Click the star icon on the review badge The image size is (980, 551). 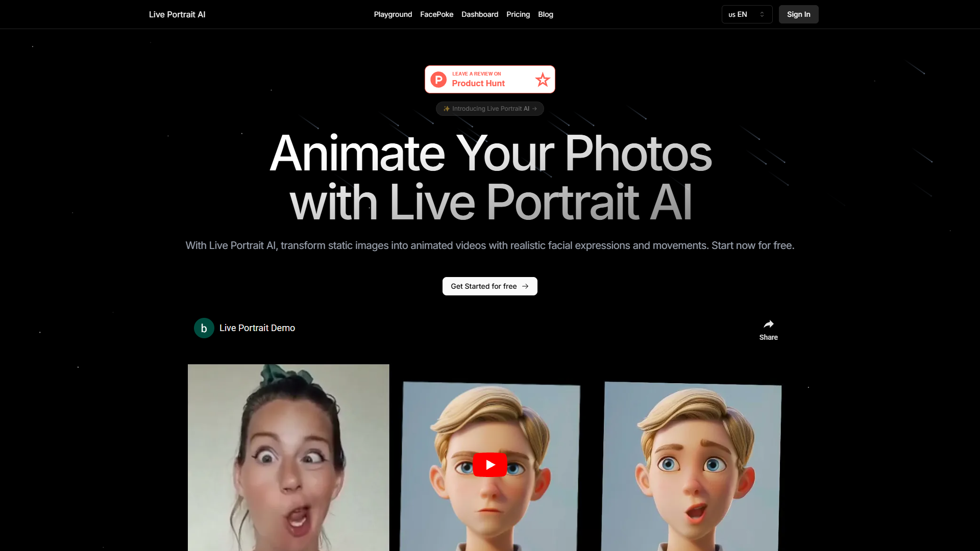click(x=542, y=80)
